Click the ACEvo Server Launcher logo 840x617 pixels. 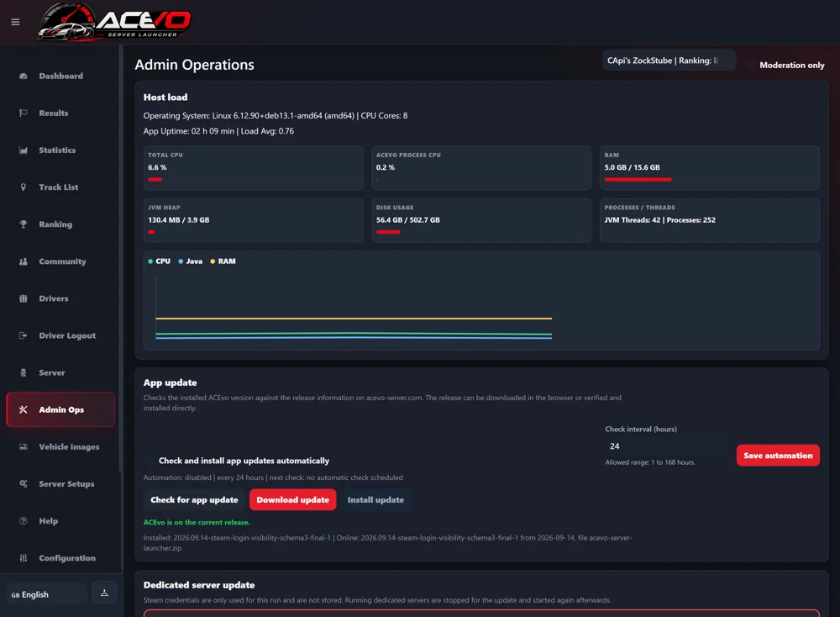114,22
